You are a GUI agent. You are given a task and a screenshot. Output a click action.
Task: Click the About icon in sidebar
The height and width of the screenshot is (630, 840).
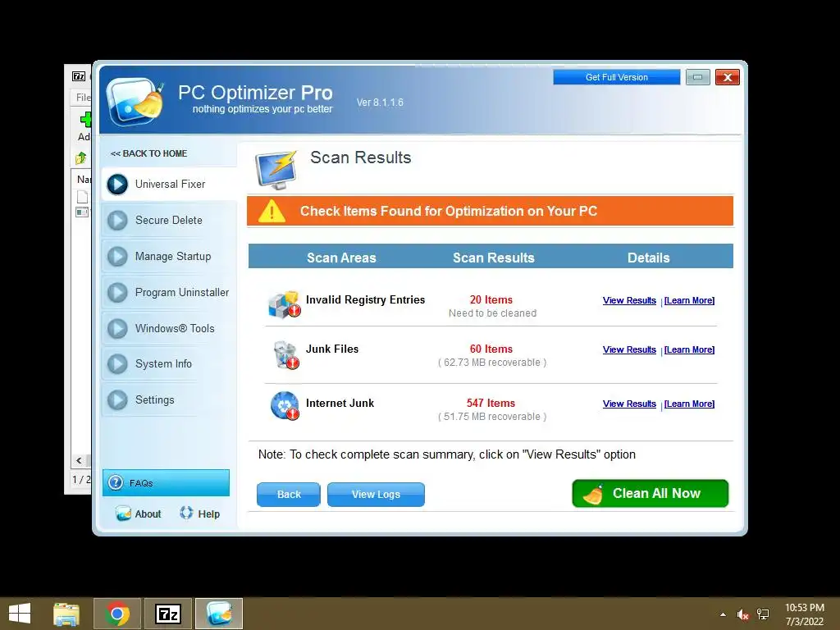tap(123, 514)
